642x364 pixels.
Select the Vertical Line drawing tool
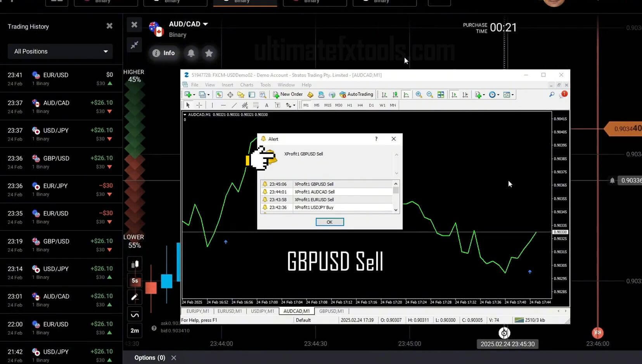click(x=212, y=105)
